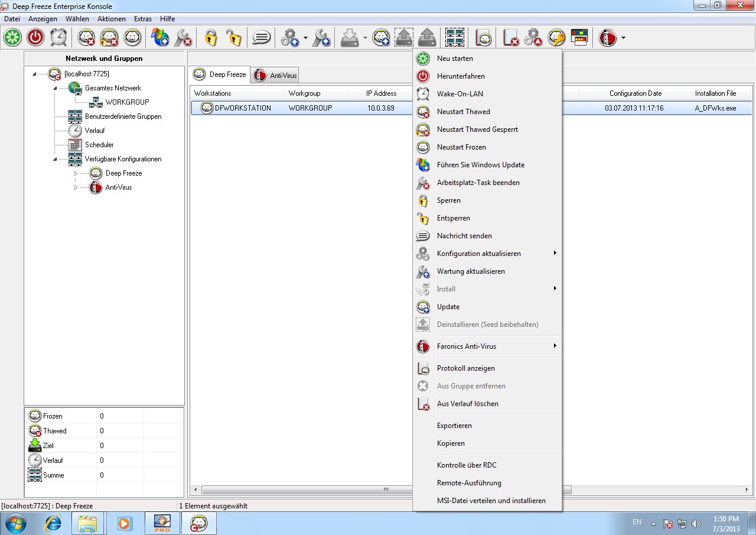This screenshot has height=535, width=756.
Task: Click the End Workstation Task toolbar icon
Action: tap(183, 37)
